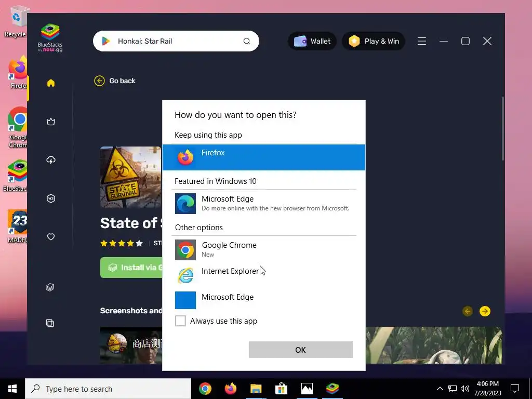Image resolution: width=532 pixels, height=399 pixels.
Task: Click the Windows taskbar search box
Action: pos(108,389)
